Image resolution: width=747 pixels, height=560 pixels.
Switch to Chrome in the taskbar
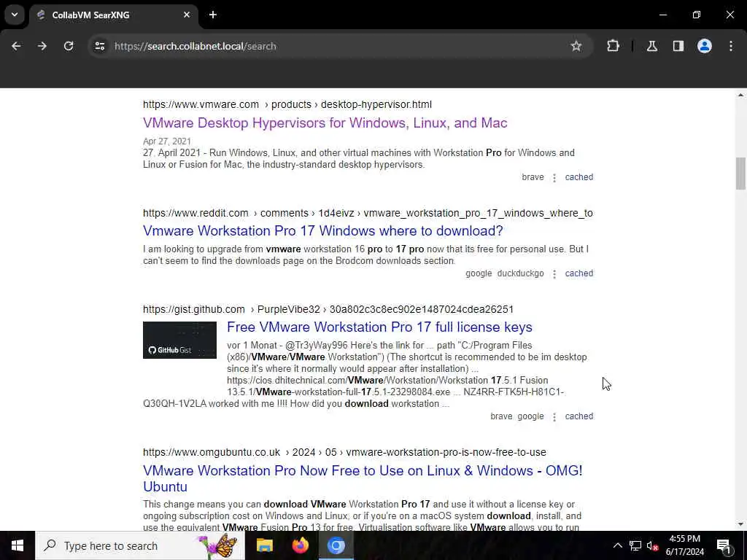pos(336,545)
